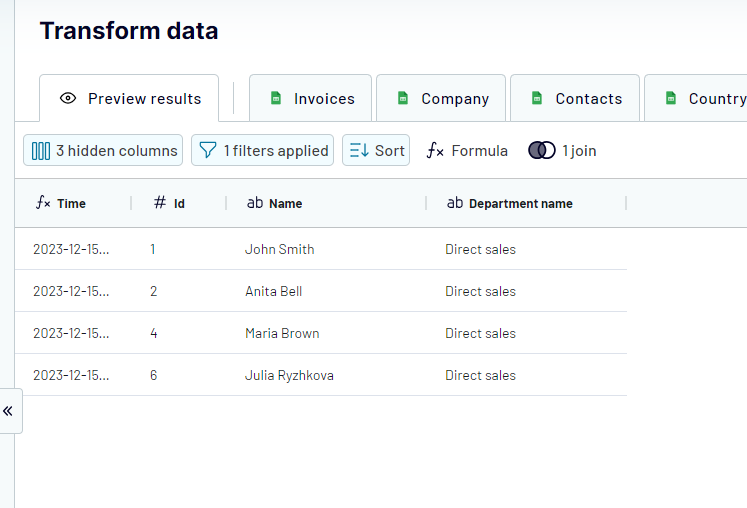This screenshot has height=508, width=747.
Task: Click the 1 join button
Action: [x=563, y=151]
